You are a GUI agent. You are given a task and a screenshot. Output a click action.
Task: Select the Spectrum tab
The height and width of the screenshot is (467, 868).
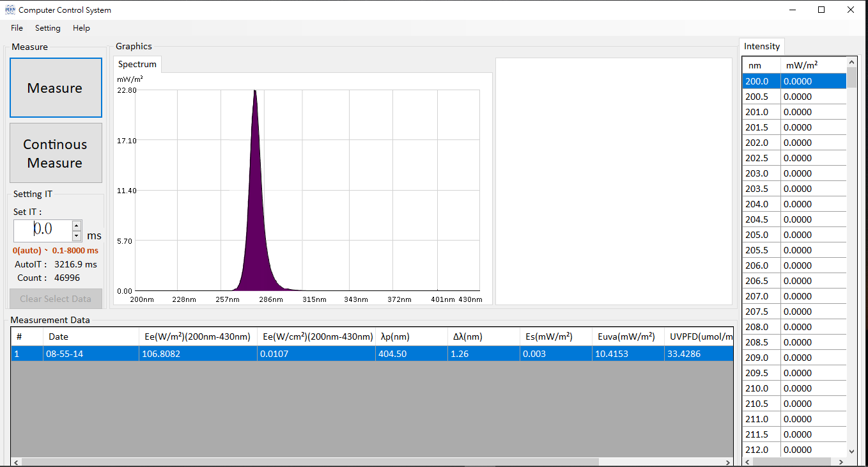click(137, 64)
